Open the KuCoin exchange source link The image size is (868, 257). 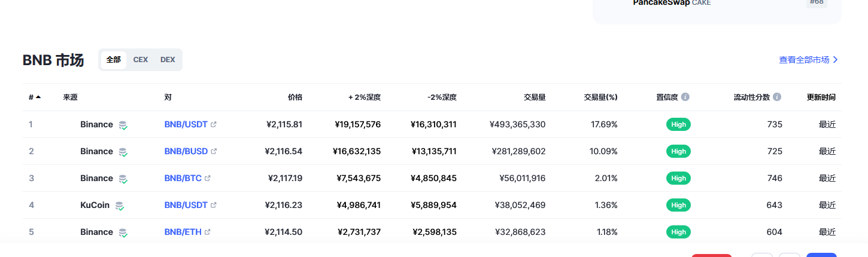(95, 205)
